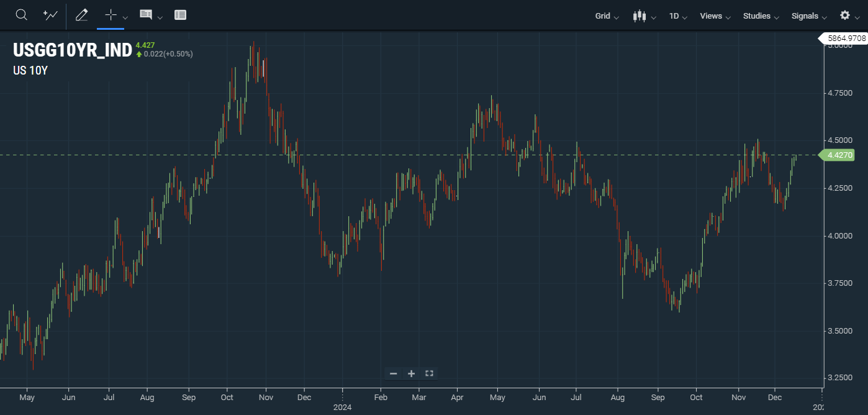Click the 3.5000 price axis label
The image size is (868, 415).
tap(840, 331)
